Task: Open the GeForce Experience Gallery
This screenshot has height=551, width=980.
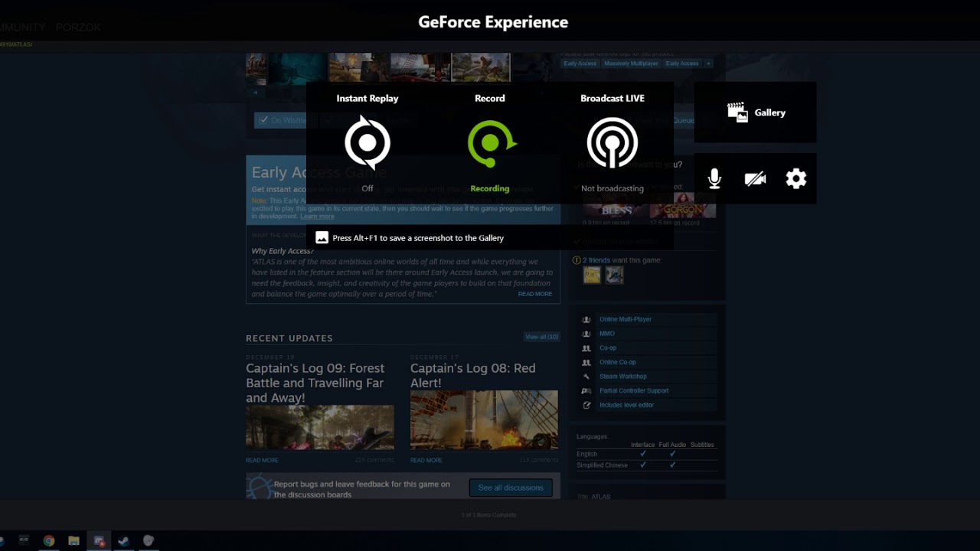Action: click(x=756, y=112)
